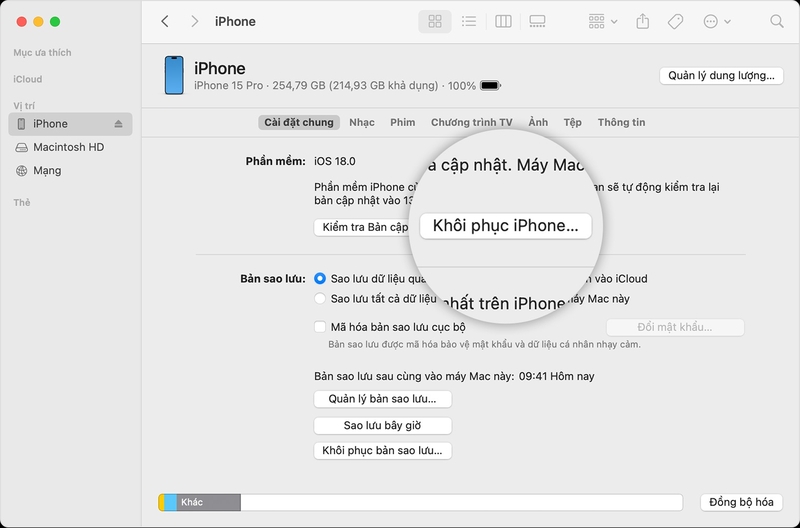
Task: Click the Khác segment in storage bar
Action: [x=209, y=502]
